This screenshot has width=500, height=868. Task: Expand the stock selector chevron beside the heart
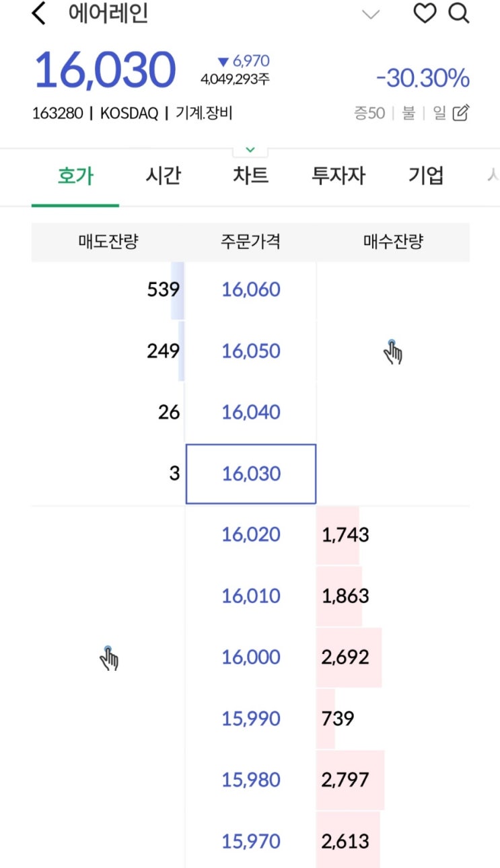(x=371, y=14)
